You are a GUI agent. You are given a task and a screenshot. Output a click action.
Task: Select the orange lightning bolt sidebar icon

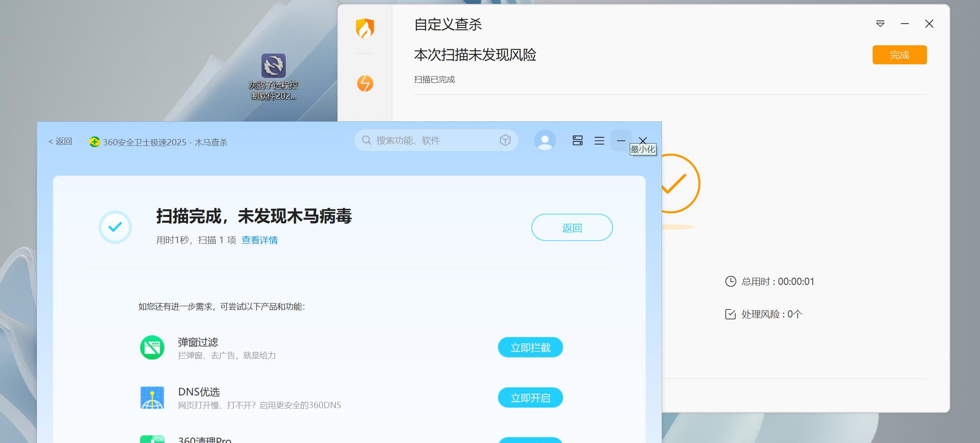click(365, 83)
